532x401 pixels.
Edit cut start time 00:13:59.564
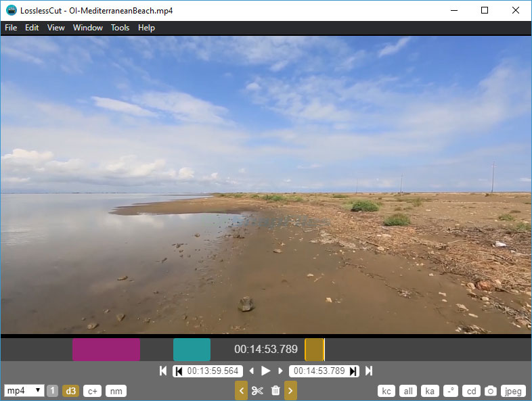point(213,371)
